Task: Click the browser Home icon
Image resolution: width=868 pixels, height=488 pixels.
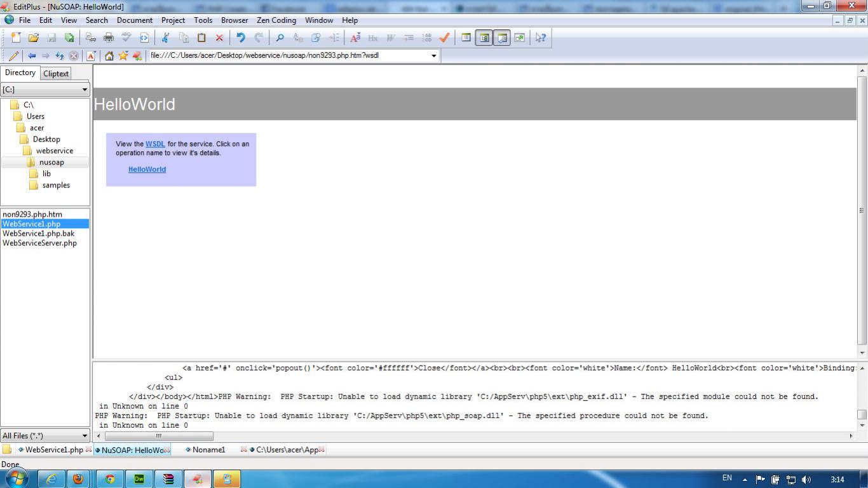Action: click(109, 55)
